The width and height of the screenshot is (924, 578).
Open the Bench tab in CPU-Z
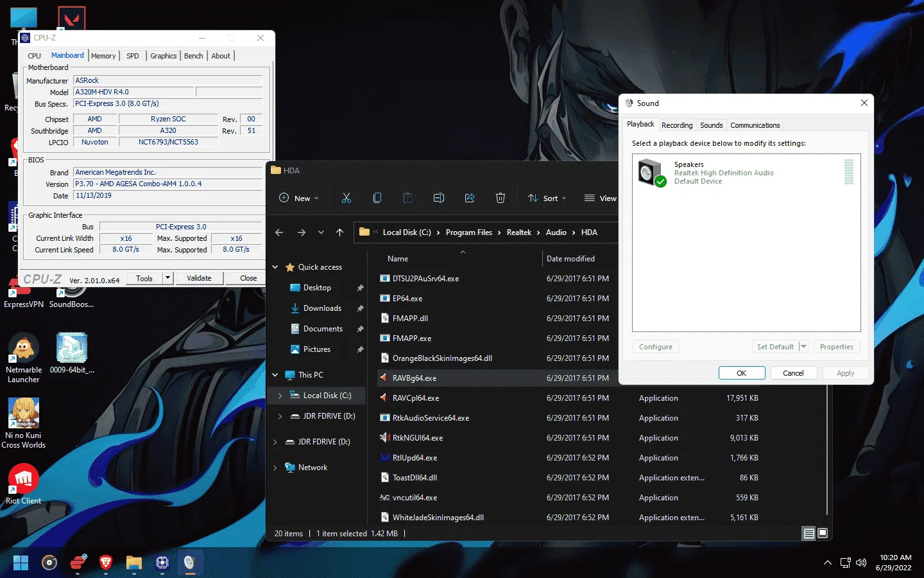click(194, 56)
